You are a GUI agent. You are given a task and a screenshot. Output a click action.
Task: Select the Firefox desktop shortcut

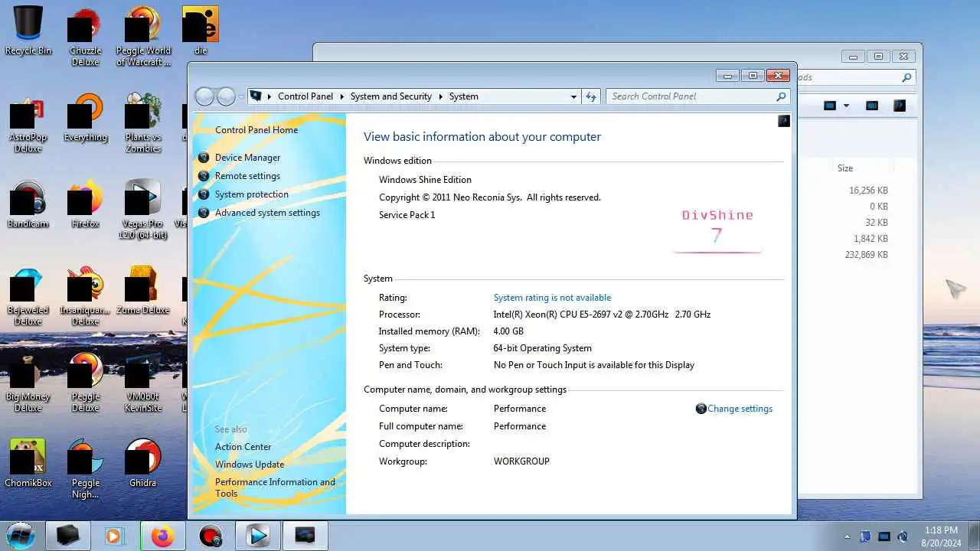pyautogui.click(x=85, y=205)
